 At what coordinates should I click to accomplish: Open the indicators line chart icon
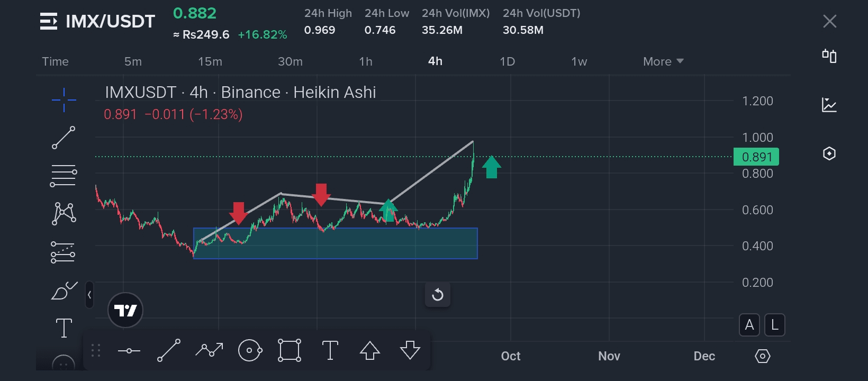coord(829,105)
